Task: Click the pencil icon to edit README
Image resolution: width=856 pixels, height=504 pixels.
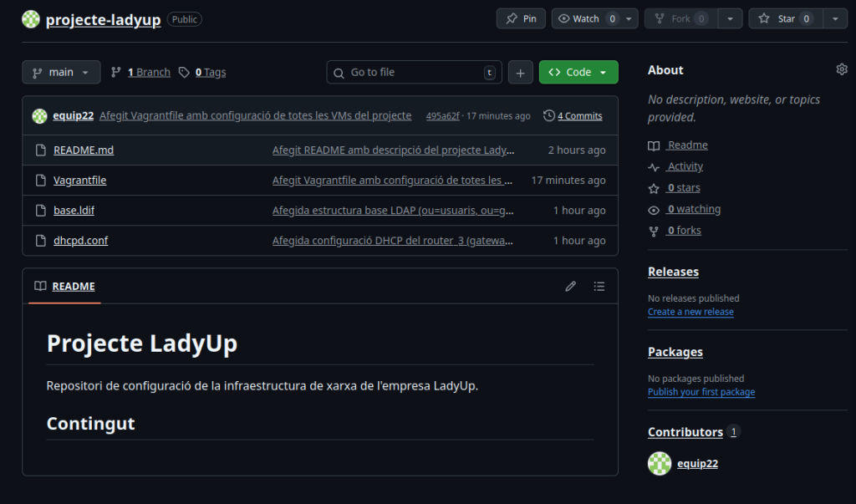Action: pos(570,287)
